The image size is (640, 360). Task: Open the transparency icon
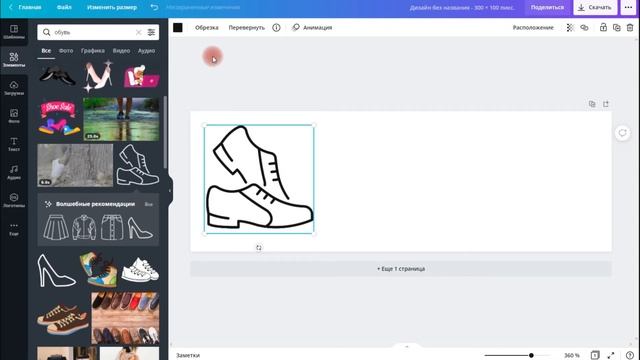point(570,27)
